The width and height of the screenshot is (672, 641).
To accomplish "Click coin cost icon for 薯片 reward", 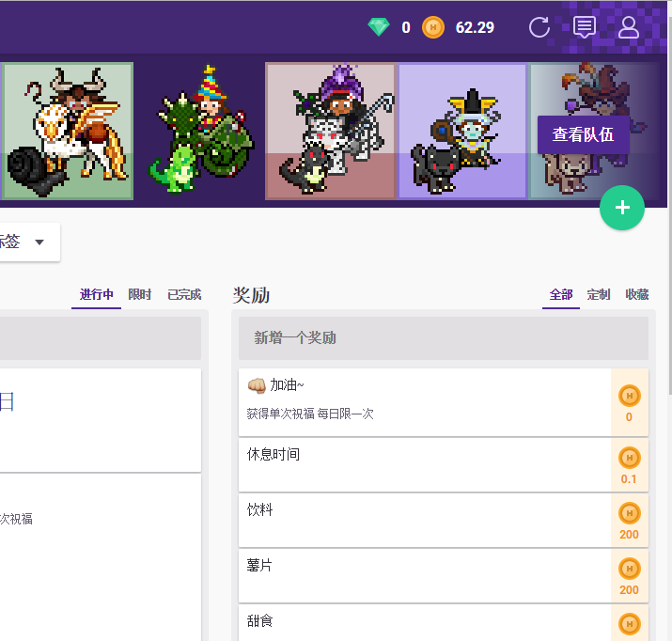I will point(629,569).
